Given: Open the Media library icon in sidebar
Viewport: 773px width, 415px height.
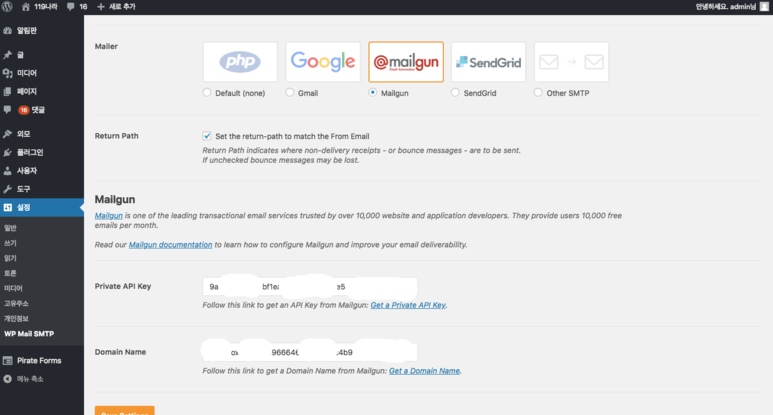Looking at the screenshot, I should [7, 73].
